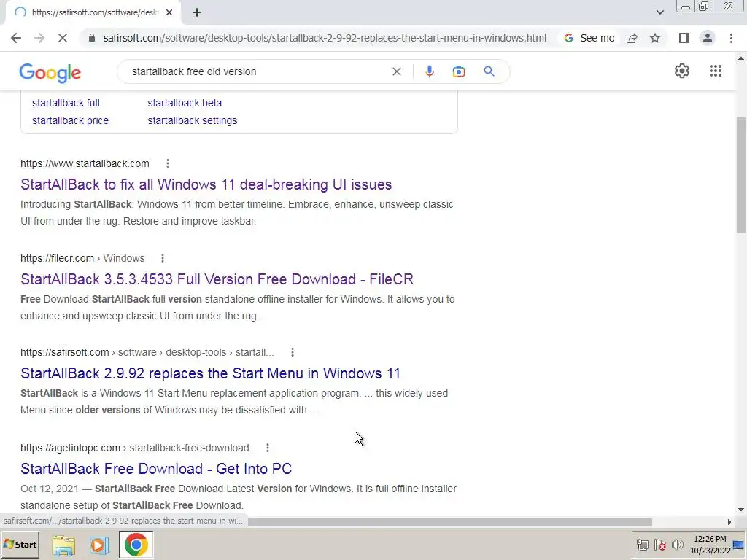
Task: Open more options for filecr.com result
Action: (x=163, y=258)
